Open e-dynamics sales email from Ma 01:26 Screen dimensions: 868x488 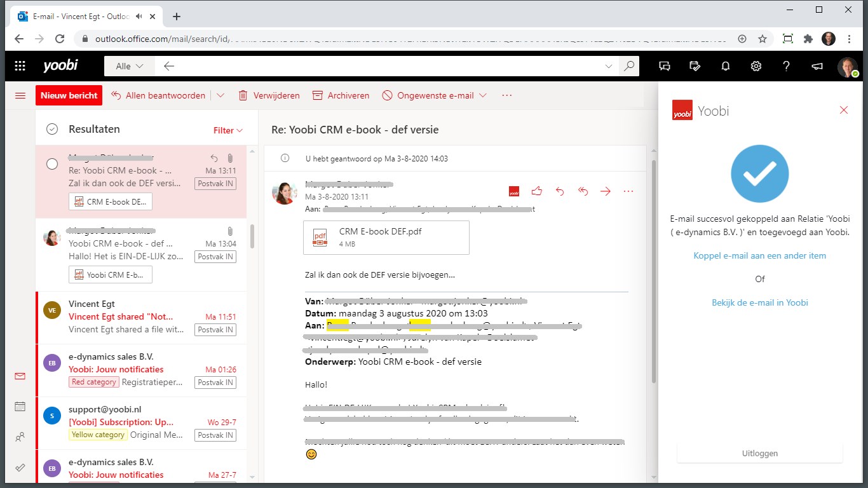[141, 370]
